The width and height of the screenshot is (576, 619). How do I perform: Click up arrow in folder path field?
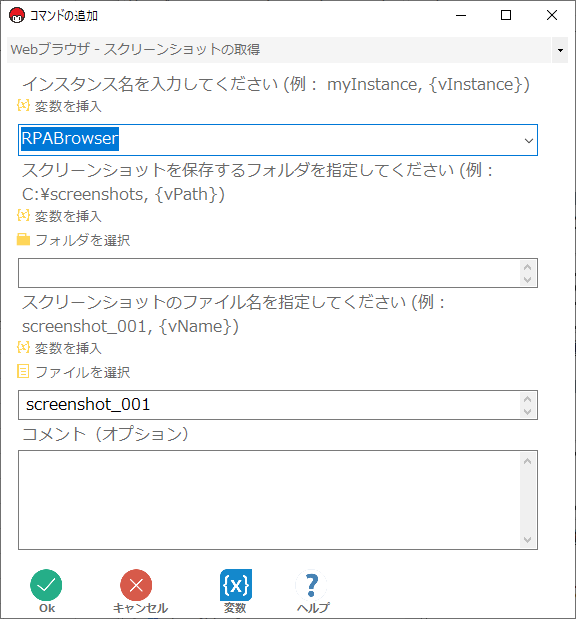tap(527, 267)
